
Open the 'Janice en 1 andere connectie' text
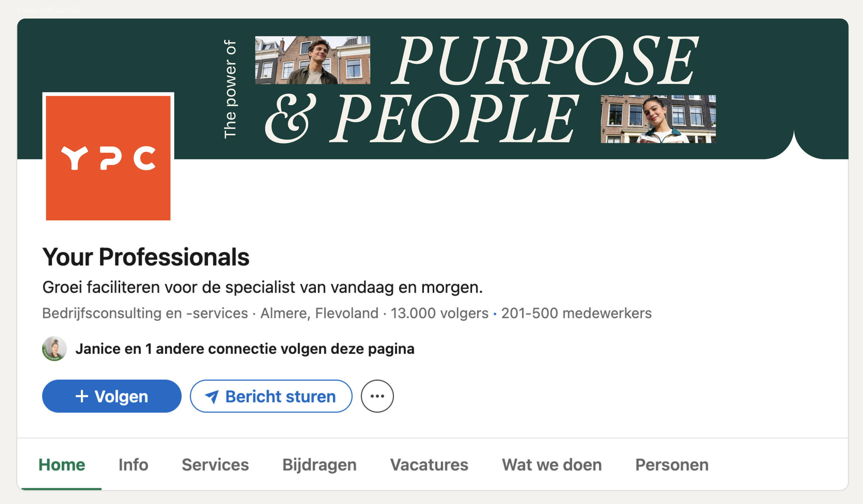pyautogui.click(x=244, y=349)
